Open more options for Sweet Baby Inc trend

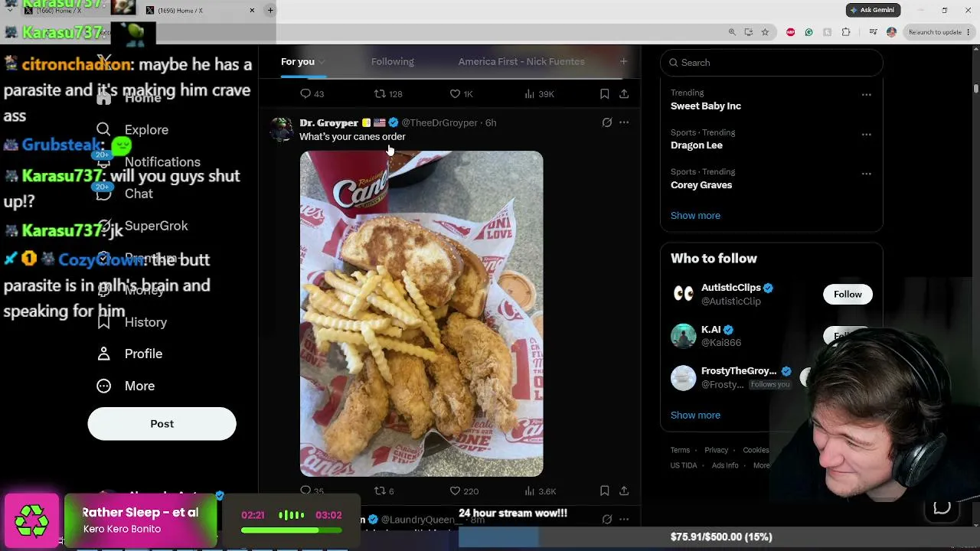(866, 95)
